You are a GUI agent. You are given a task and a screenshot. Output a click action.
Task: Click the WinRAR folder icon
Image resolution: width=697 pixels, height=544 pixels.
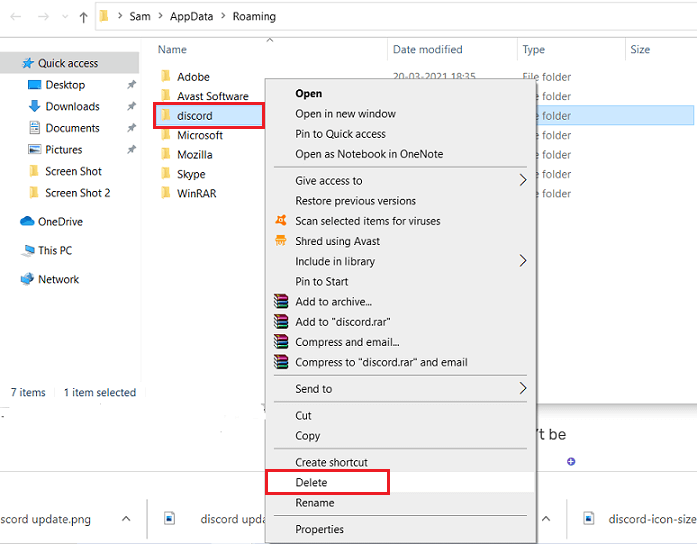point(166,193)
